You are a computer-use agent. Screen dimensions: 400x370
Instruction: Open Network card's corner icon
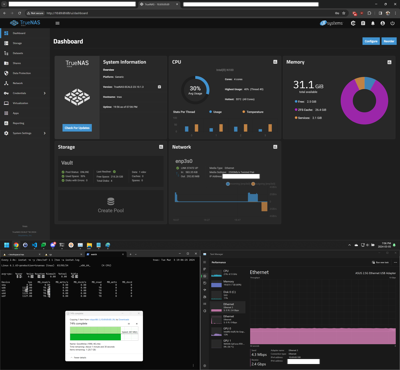click(x=275, y=147)
